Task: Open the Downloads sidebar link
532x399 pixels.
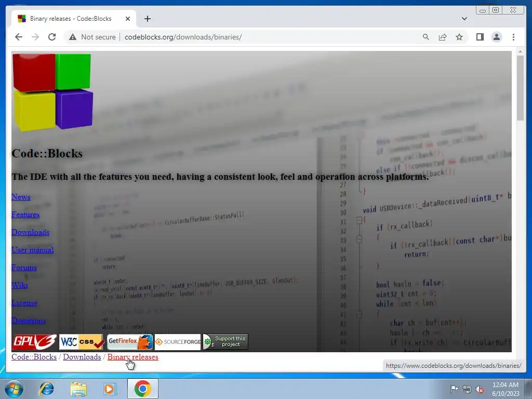Action: [x=31, y=232]
